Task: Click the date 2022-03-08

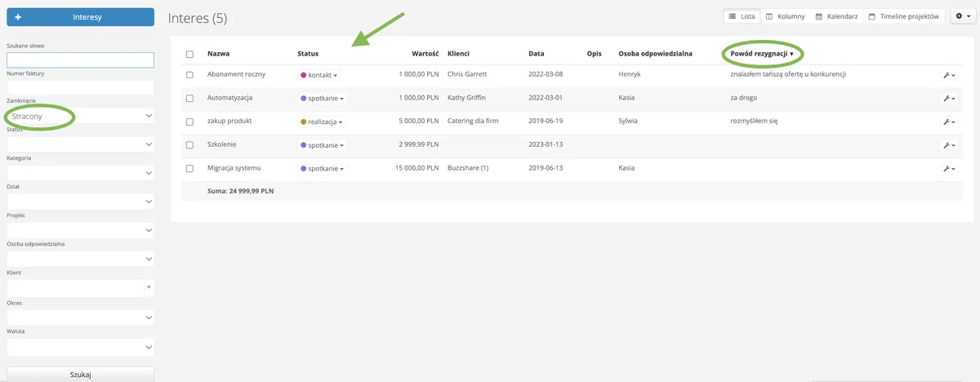Action: pos(546,74)
